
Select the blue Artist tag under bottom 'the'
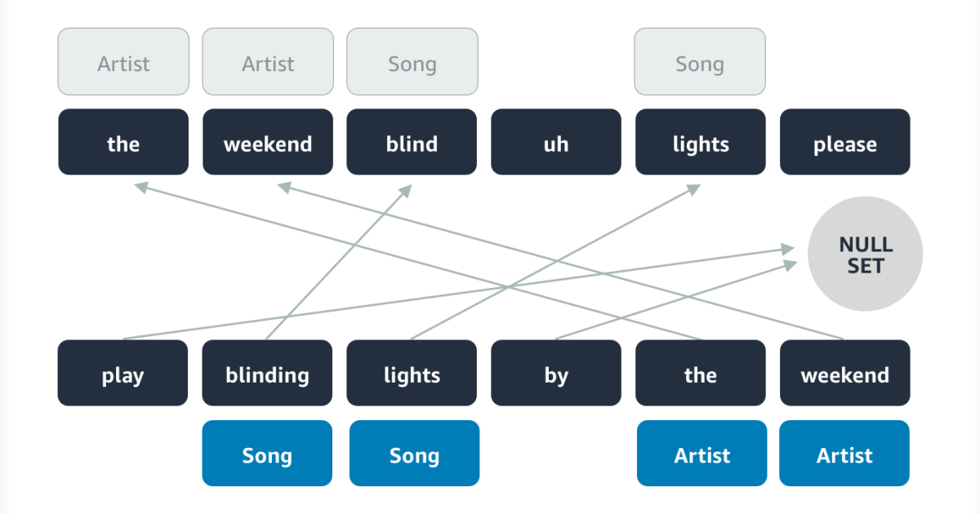[702, 454]
